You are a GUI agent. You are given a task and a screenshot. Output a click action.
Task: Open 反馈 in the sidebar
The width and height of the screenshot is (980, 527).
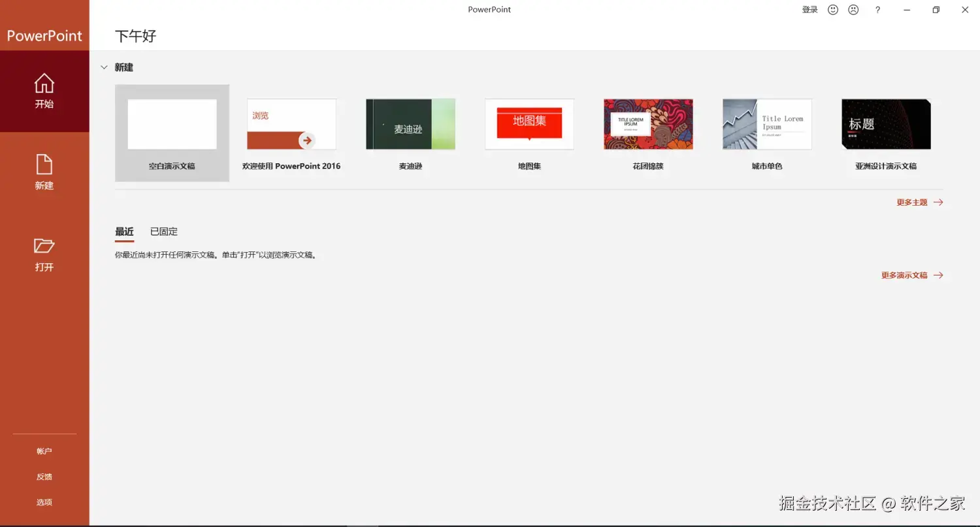pos(44,477)
